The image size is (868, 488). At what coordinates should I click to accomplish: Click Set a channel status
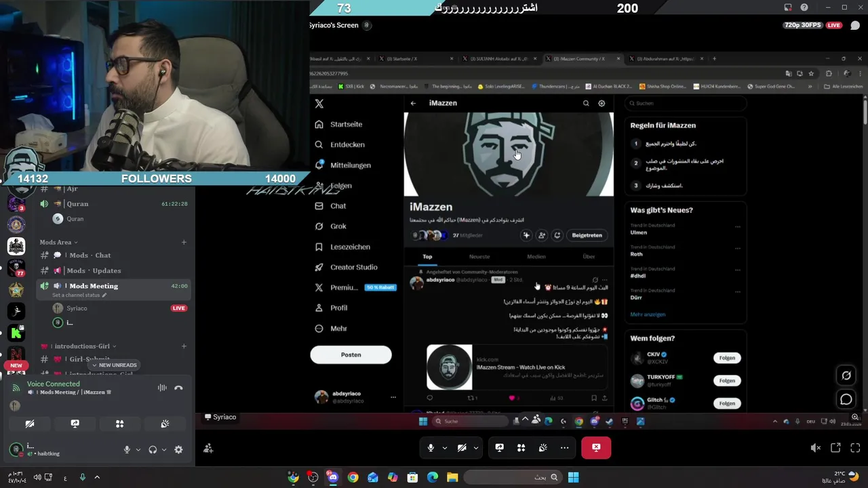pos(79,296)
